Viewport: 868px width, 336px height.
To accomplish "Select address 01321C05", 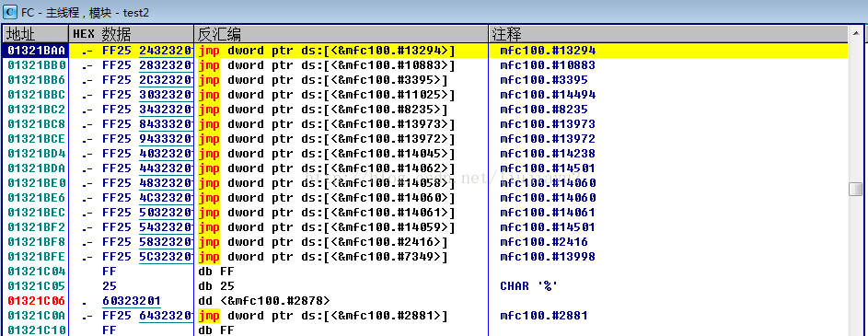I will click(37, 286).
